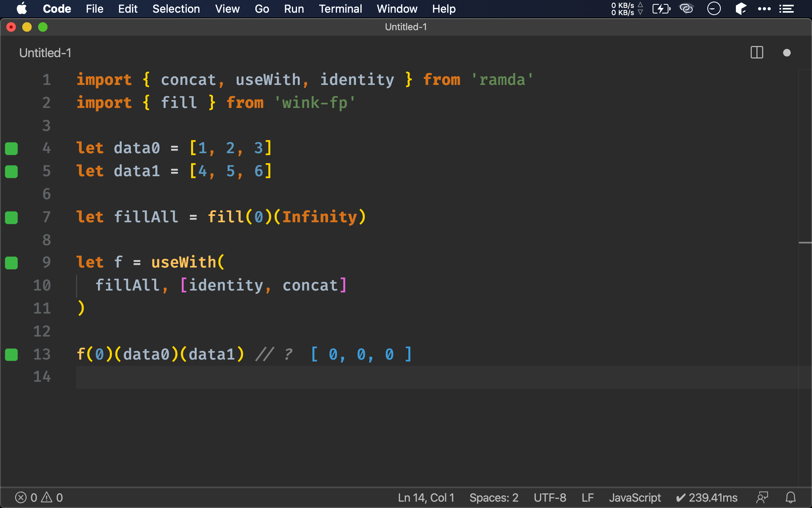Click the split editor right icon
The image size is (812, 508).
click(757, 52)
